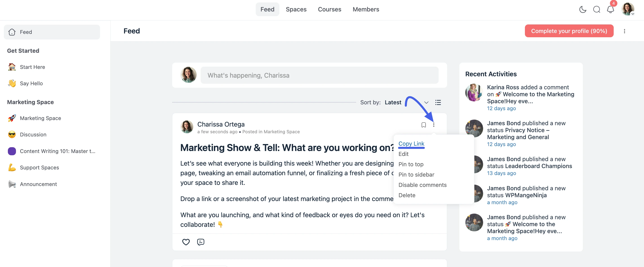The width and height of the screenshot is (644, 267).
Task: Select Pin to top option
Action: pos(411,164)
